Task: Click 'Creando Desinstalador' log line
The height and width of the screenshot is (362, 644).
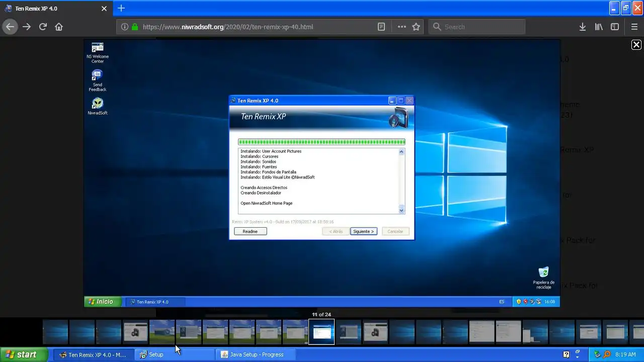Action: [x=261, y=193]
